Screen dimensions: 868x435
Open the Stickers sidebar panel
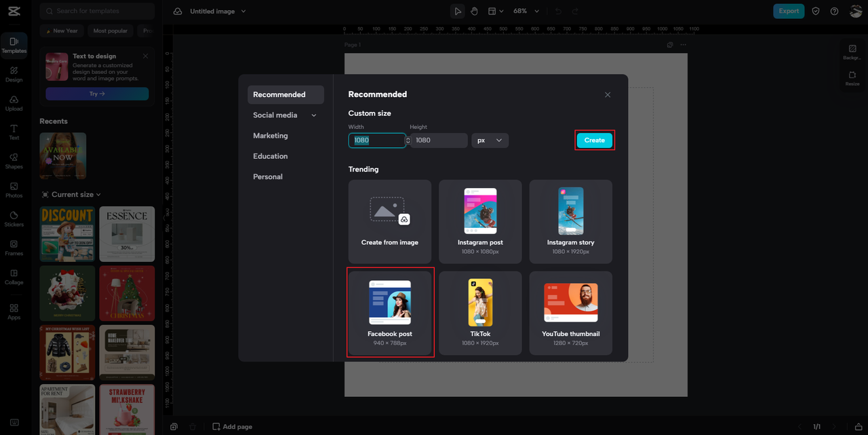(x=14, y=219)
